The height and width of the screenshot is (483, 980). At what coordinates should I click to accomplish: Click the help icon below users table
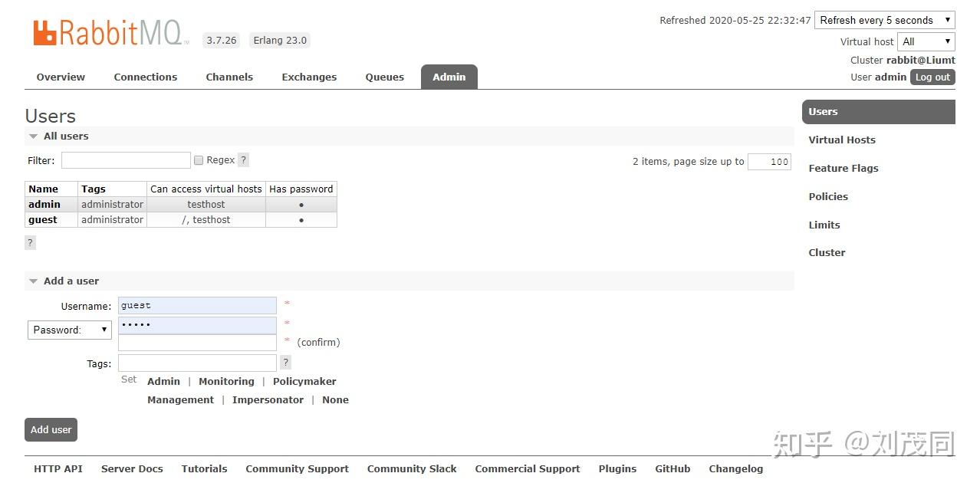tap(30, 242)
